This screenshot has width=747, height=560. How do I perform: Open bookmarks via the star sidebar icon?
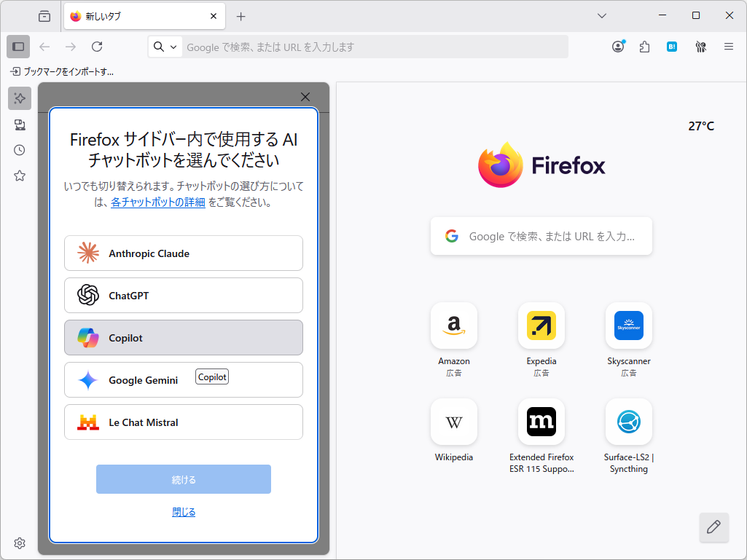19,176
